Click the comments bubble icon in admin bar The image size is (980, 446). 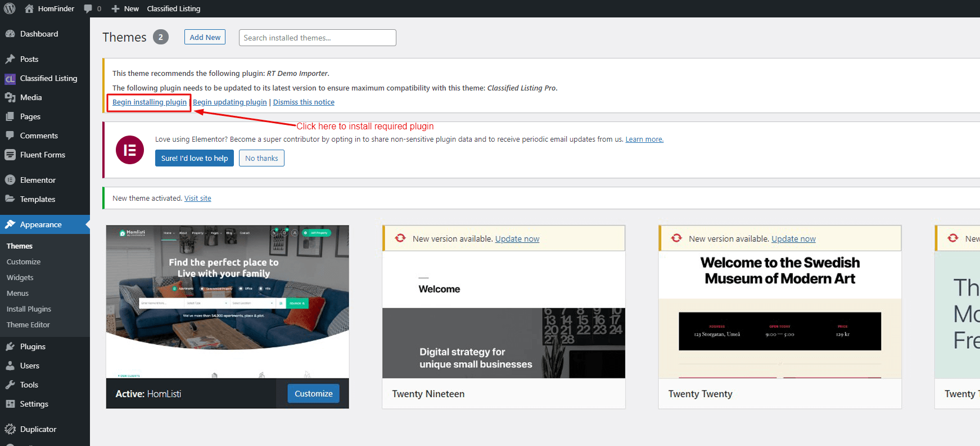click(x=88, y=8)
